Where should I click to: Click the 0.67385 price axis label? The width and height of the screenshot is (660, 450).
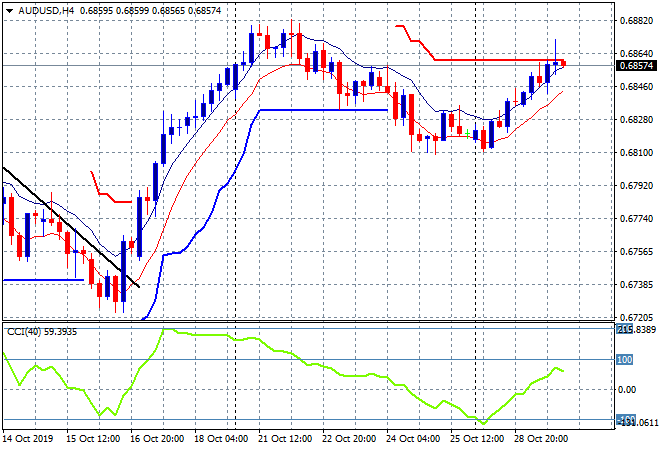636,285
